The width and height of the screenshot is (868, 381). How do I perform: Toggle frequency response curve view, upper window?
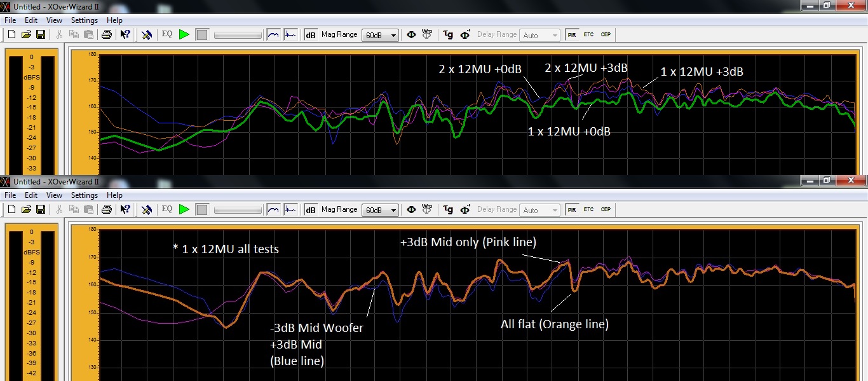click(x=273, y=34)
